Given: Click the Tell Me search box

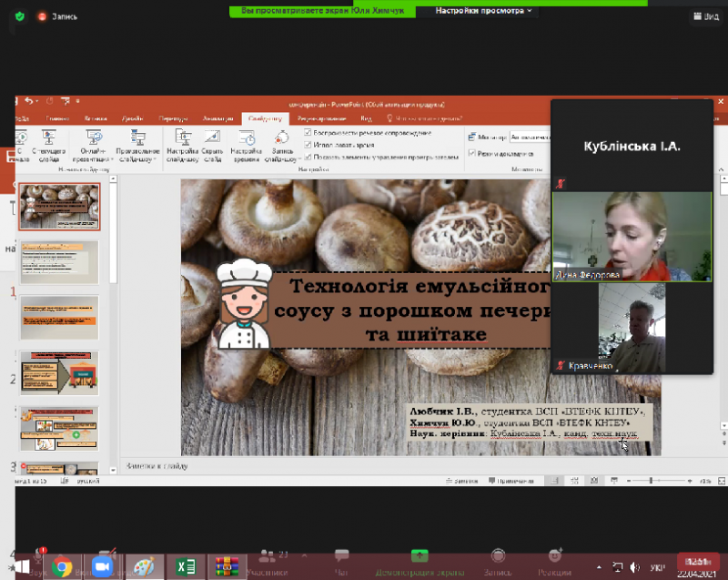Looking at the screenshot, I should click(x=425, y=118).
